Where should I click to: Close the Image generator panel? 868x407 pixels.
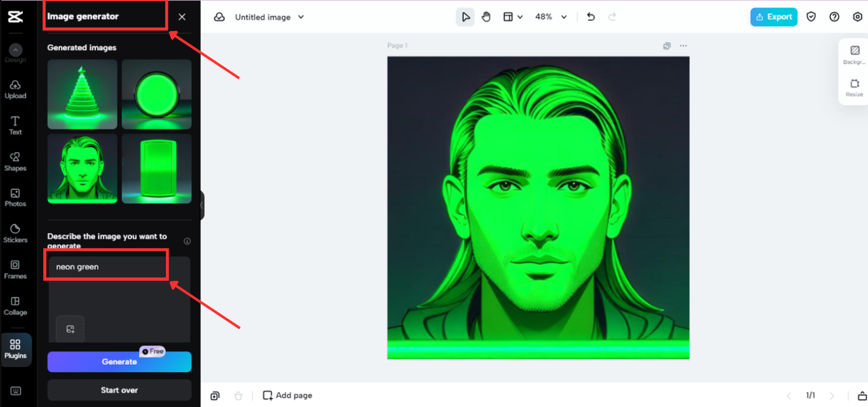coord(182,17)
